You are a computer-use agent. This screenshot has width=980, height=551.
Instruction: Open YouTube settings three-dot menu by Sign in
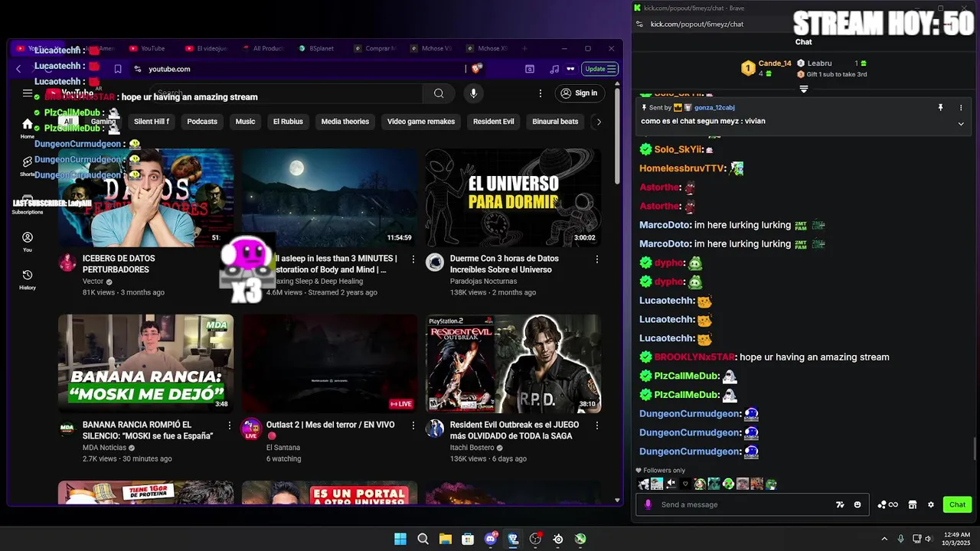541,93
